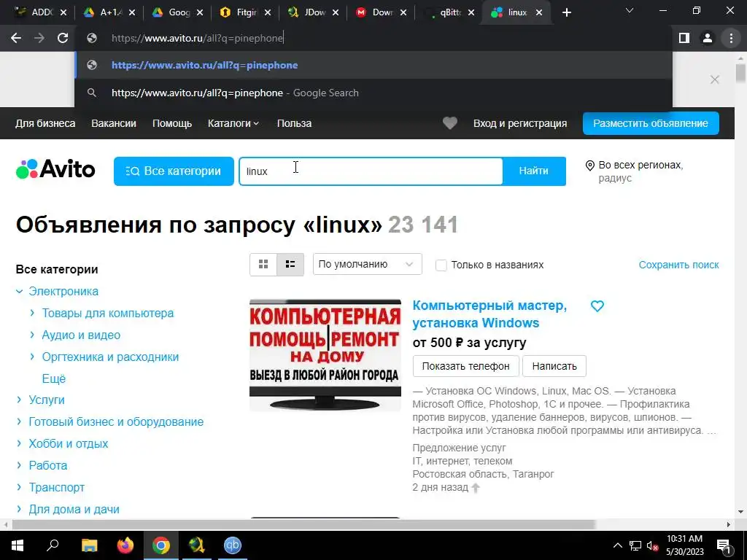The width and height of the screenshot is (747, 560).
Task: Expand the Товары для компьютера subcategory
Action: pyautogui.click(x=32, y=313)
